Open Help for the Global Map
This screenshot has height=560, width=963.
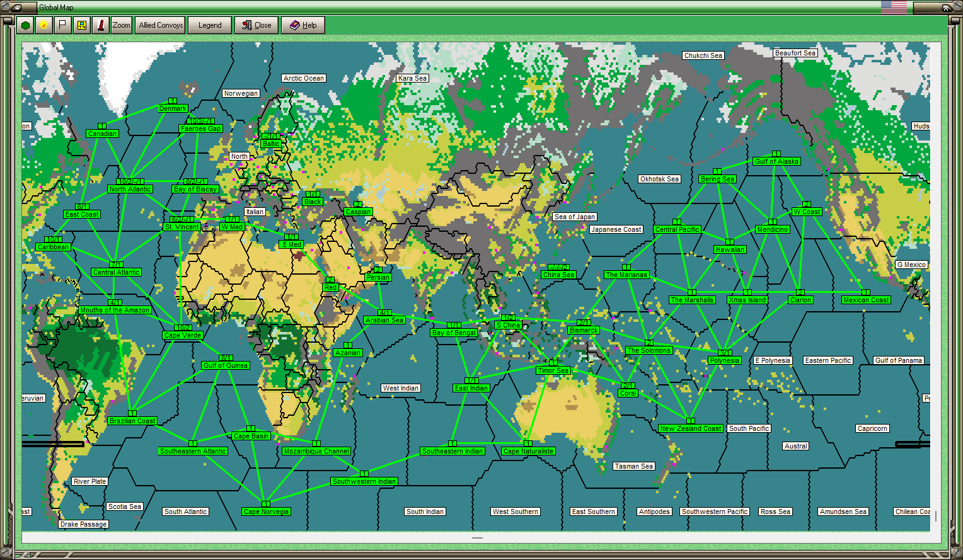[303, 25]
